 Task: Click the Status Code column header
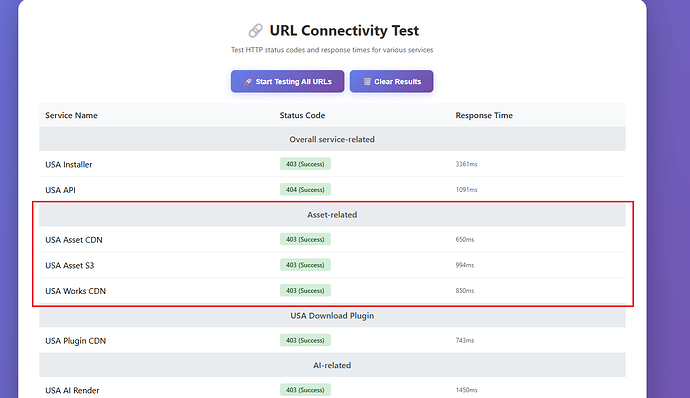302,115
